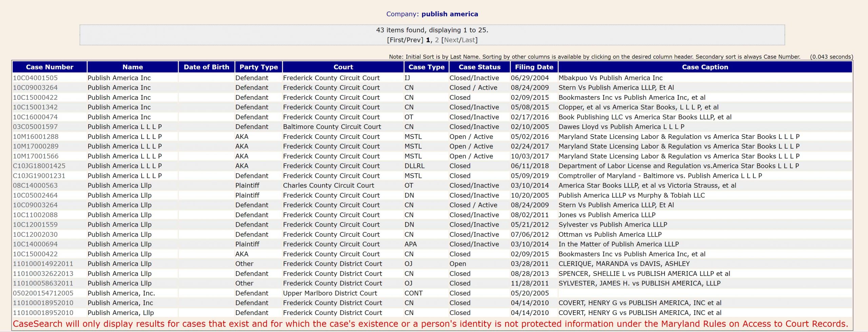Sort table by Case Number header
868x332 pixels.
pyautogui.click(x=50, y=67)
